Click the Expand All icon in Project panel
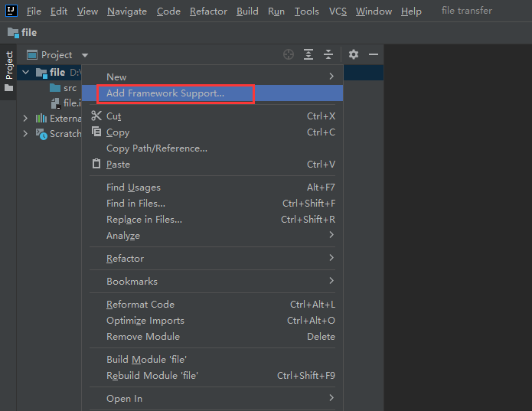Screen dimensions: 532x411 [x=308, y=54]
